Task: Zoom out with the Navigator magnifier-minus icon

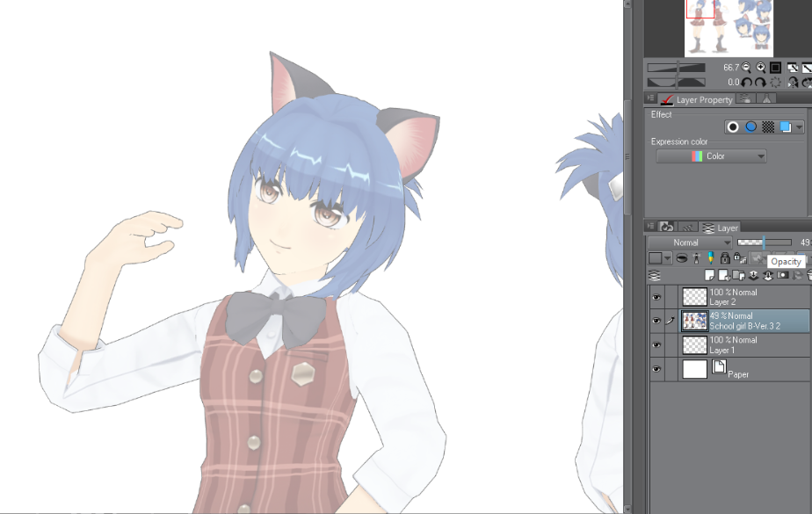Action: click(746, 68)
